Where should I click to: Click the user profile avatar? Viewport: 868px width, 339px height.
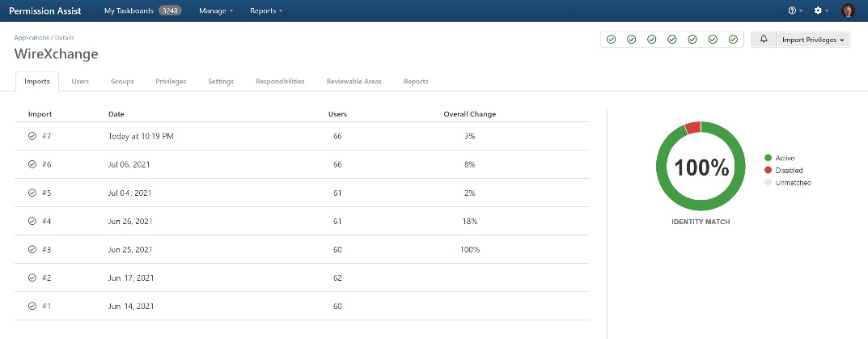(848, 11)
